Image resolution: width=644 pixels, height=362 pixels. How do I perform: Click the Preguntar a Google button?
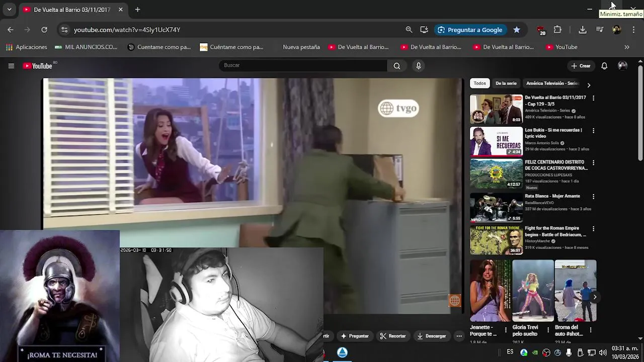[x=470, y=30]
